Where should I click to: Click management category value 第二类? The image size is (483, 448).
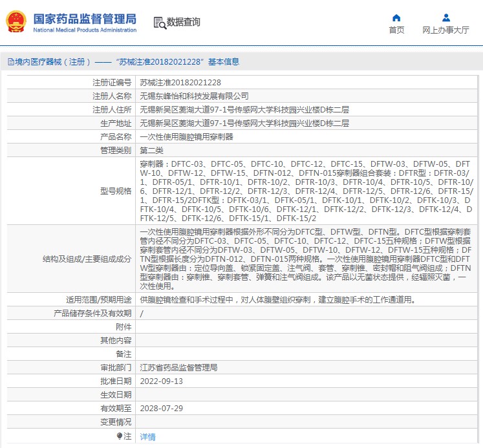point(151,150)
